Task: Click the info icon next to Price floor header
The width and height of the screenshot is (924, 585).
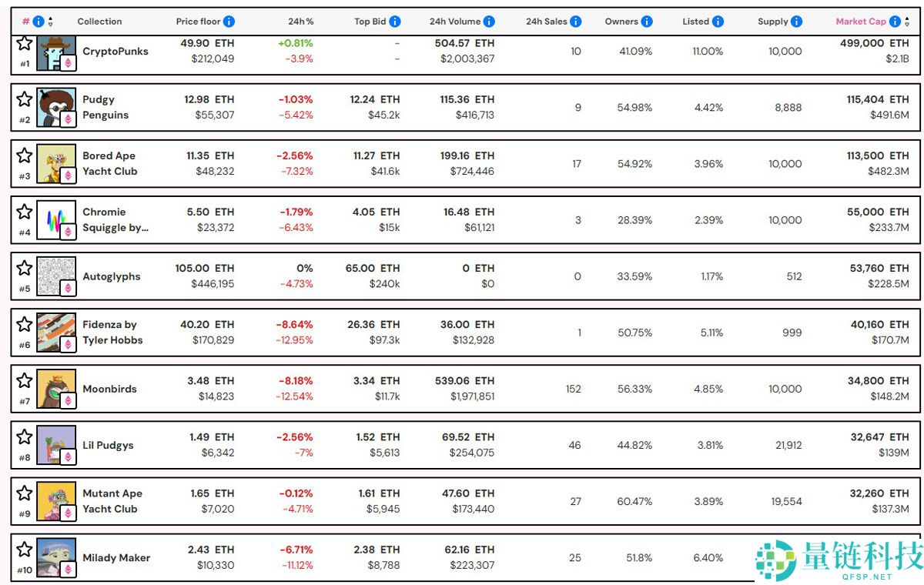Action: point(229,22)
